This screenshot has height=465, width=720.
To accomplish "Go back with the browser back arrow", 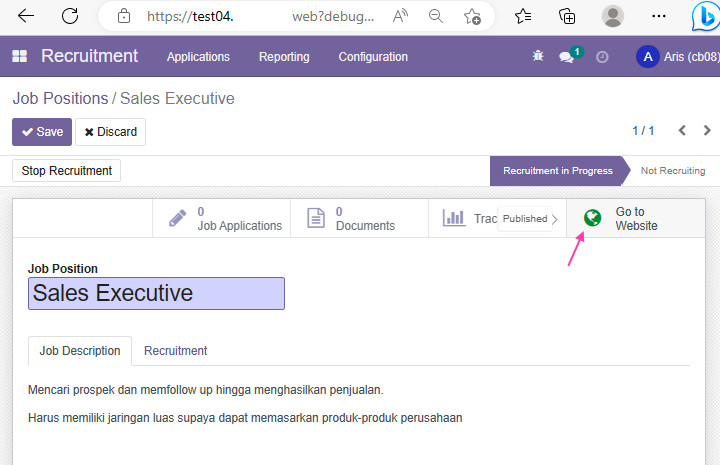I will coord(26,16).
